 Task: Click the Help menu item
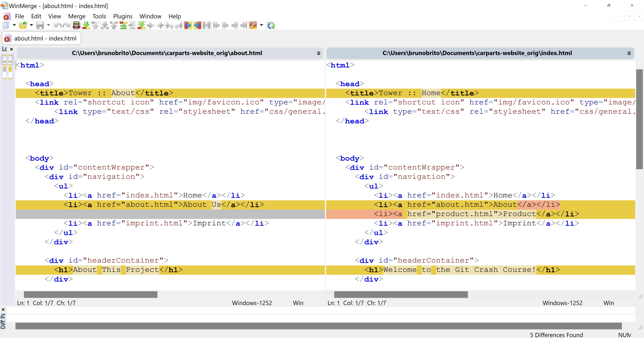pyautogui.click(x=175, y=16)
